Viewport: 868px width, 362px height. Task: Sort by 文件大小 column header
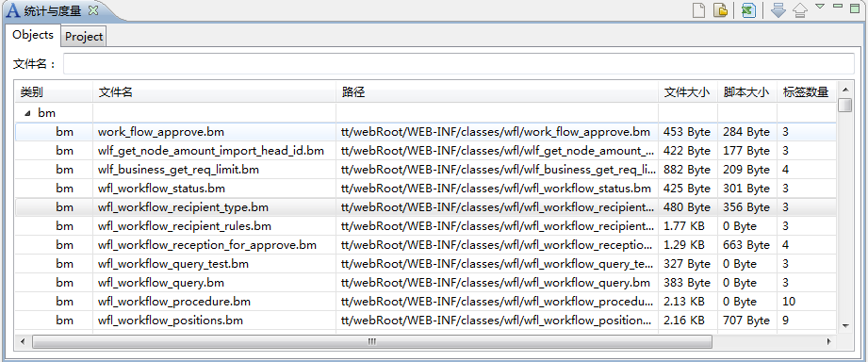(x=686, y=92)
